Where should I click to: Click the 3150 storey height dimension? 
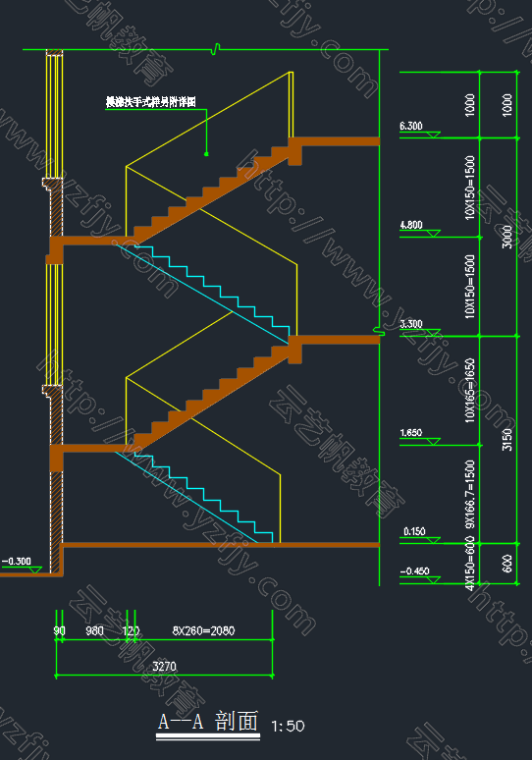click(x=506, y=440)
